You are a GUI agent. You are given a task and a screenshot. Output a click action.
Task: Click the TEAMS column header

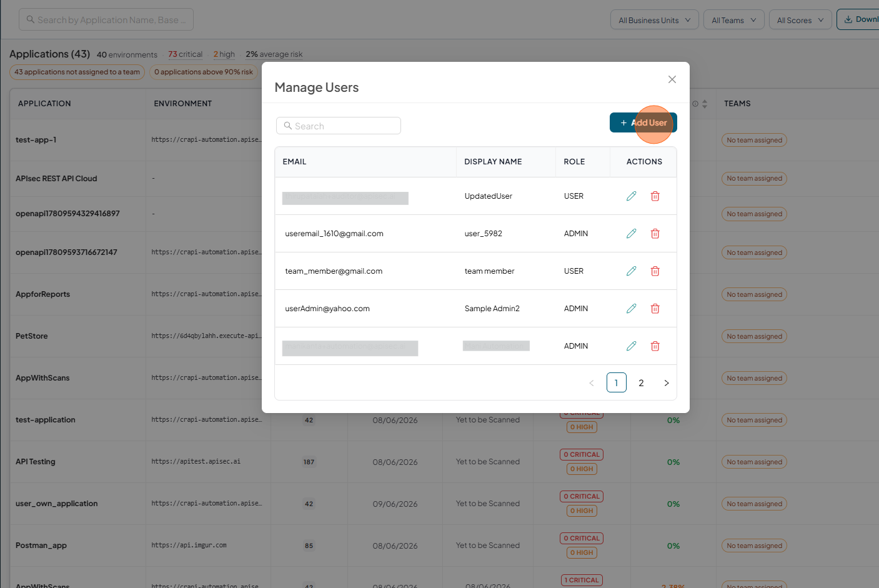point(737,104)
